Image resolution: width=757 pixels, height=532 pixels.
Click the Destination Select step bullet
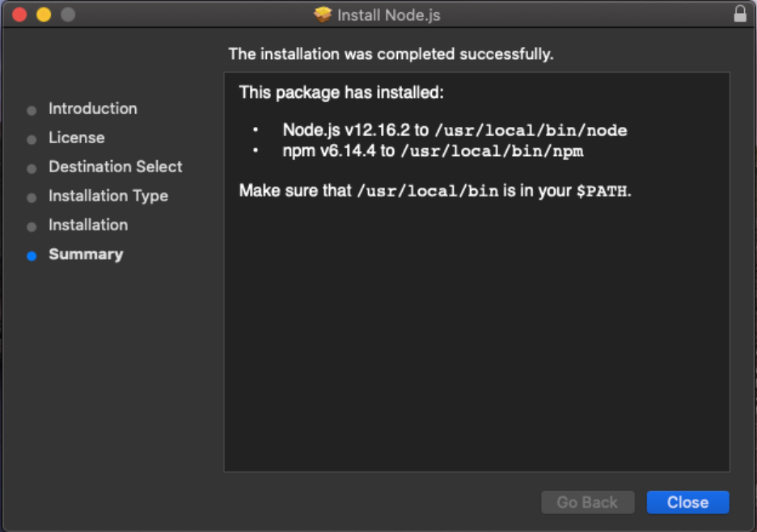32,168
